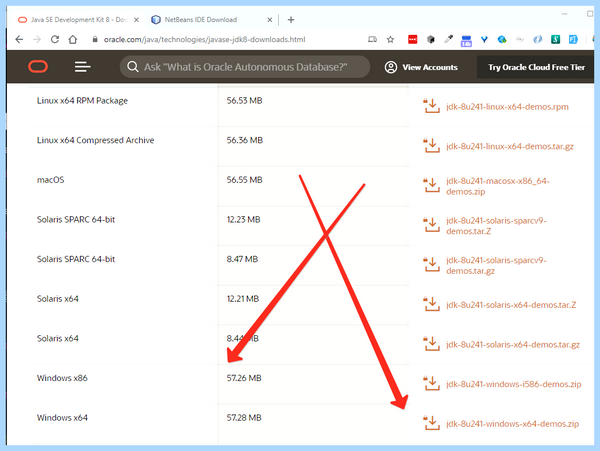Open the Oracle hamburger menu
The image size is (600, 451).
click(x=82, y=67)
